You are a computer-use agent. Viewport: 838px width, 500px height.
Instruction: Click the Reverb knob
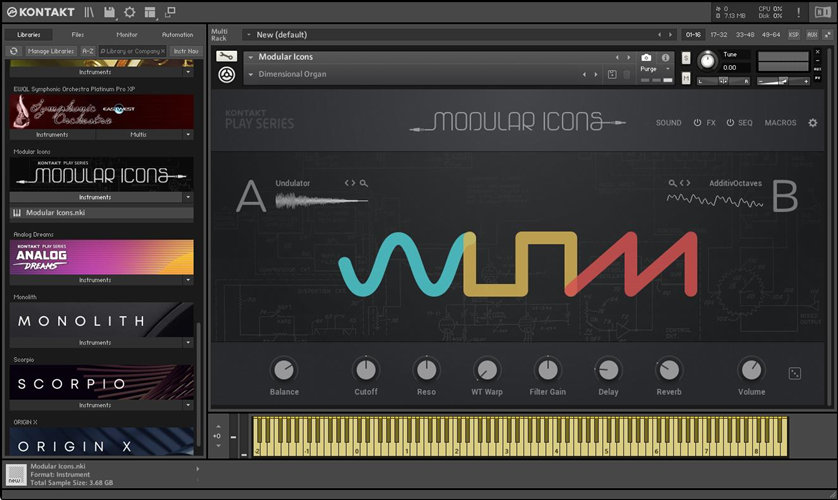pos(669,370)
